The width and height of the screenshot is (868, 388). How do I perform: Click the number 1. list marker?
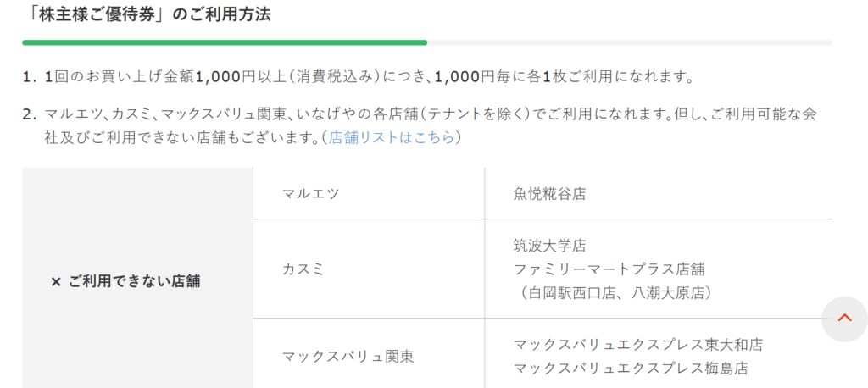click(x=30, y=77)
